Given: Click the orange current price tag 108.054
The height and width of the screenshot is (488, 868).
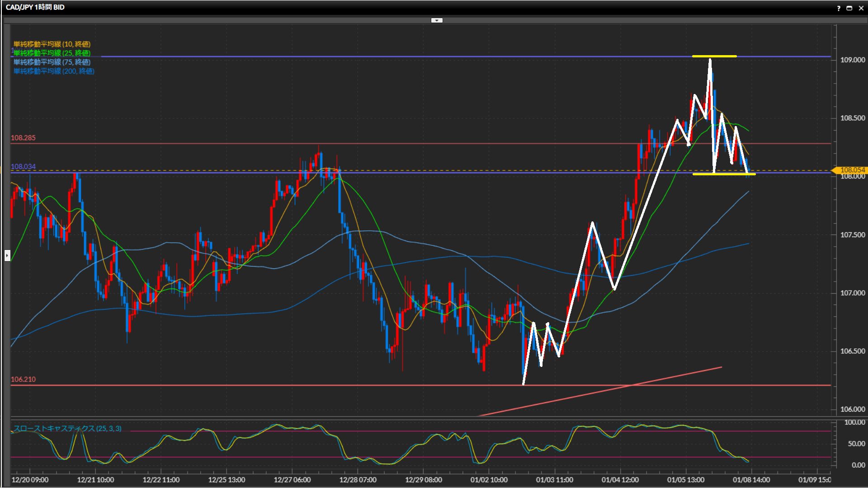Looking at the screenshot, I should 852,170.
